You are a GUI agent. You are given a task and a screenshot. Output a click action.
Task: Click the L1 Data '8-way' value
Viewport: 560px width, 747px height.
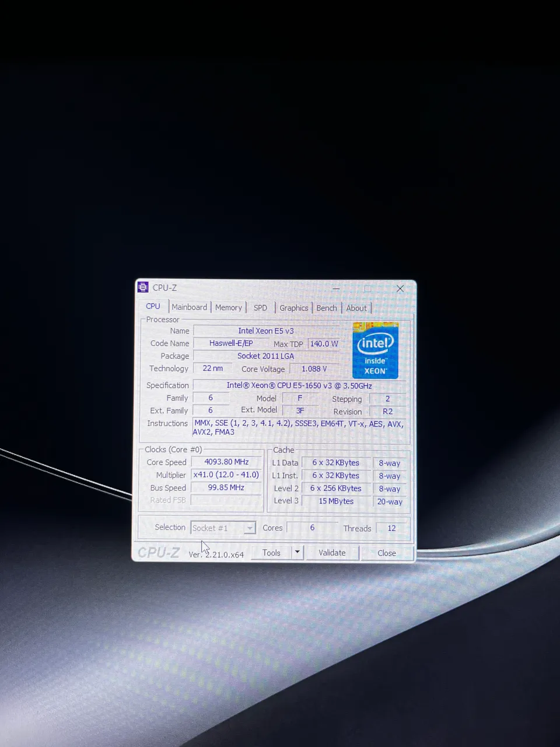(390, 463)
